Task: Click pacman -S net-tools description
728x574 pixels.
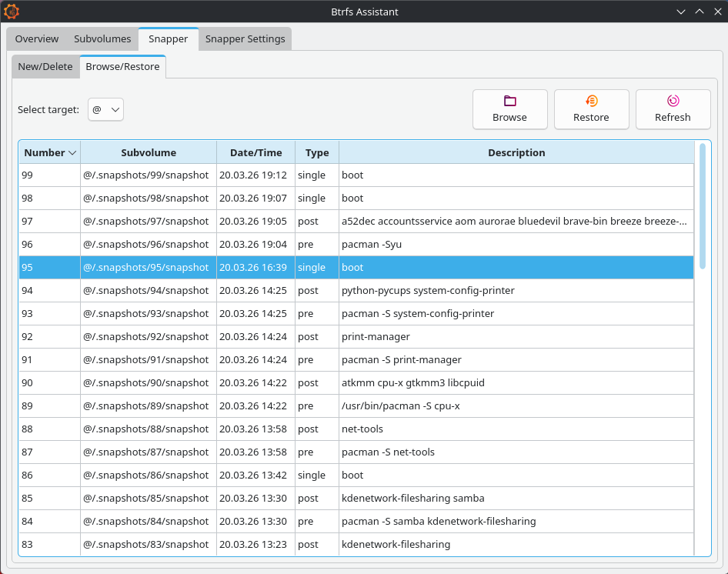Action: pos(516,452)
